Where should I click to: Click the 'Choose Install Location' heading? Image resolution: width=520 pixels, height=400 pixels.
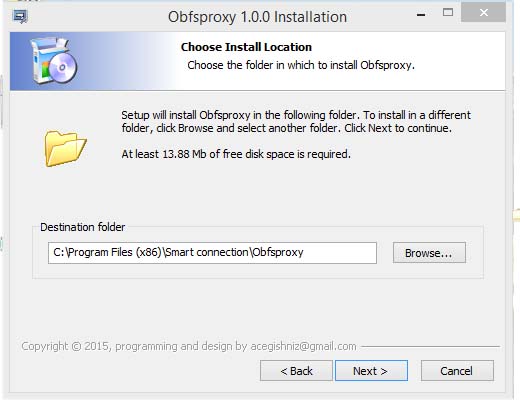[x=246, y=47]
